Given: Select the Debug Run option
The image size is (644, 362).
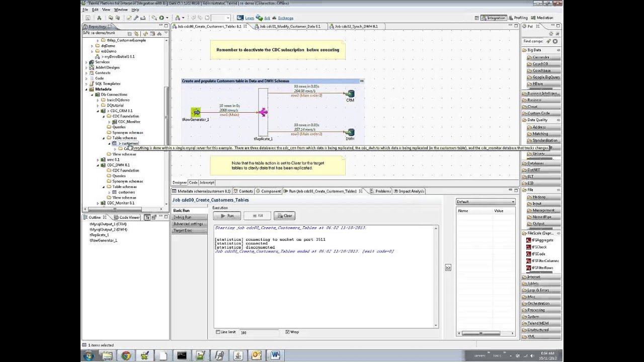Looking at the screenshot, I should point(189,217).
